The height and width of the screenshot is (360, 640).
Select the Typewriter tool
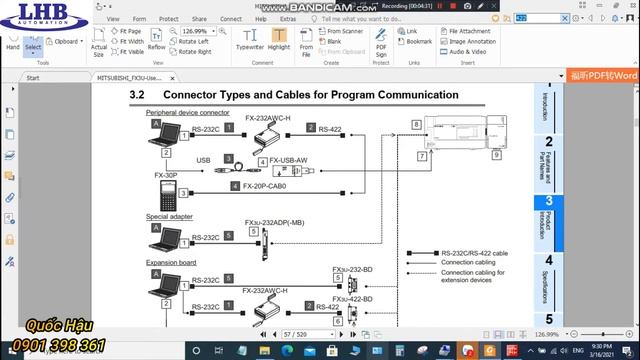[250, 40]
